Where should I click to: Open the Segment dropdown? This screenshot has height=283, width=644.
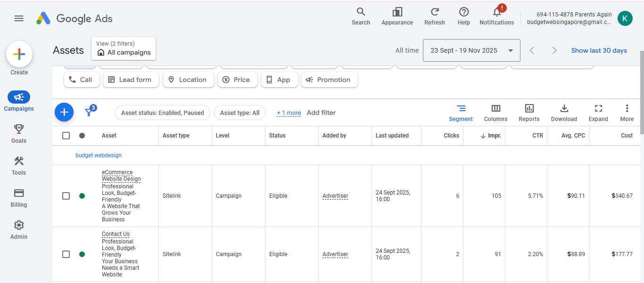461,113
